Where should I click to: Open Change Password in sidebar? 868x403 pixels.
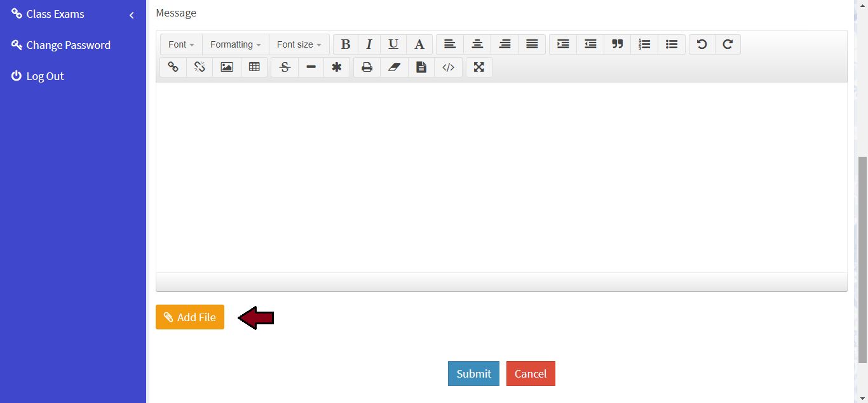click(68, 45)
